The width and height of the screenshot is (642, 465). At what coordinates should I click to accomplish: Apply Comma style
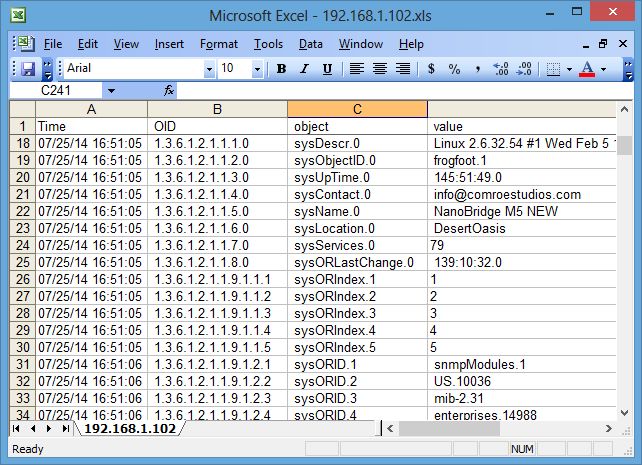pyautogui.click(x=477, y=69)
